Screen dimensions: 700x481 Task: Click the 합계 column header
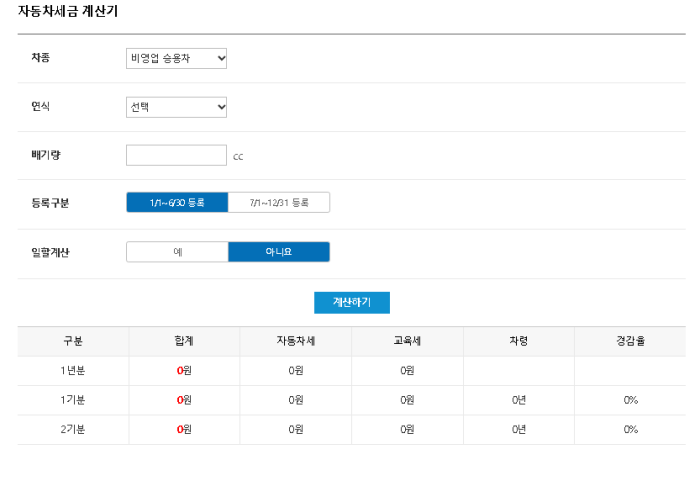(184, 341)
